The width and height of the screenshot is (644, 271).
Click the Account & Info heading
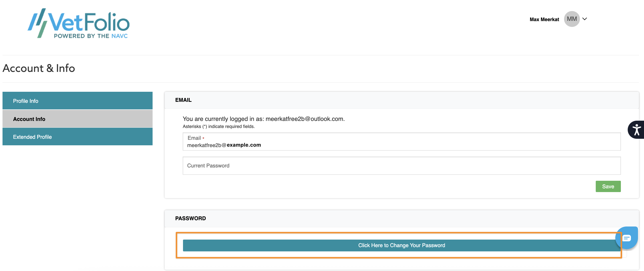pos(39,68)
